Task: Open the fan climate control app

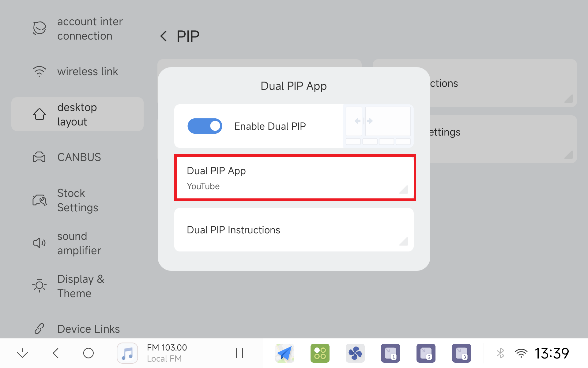Action: [x=355, y=353]
